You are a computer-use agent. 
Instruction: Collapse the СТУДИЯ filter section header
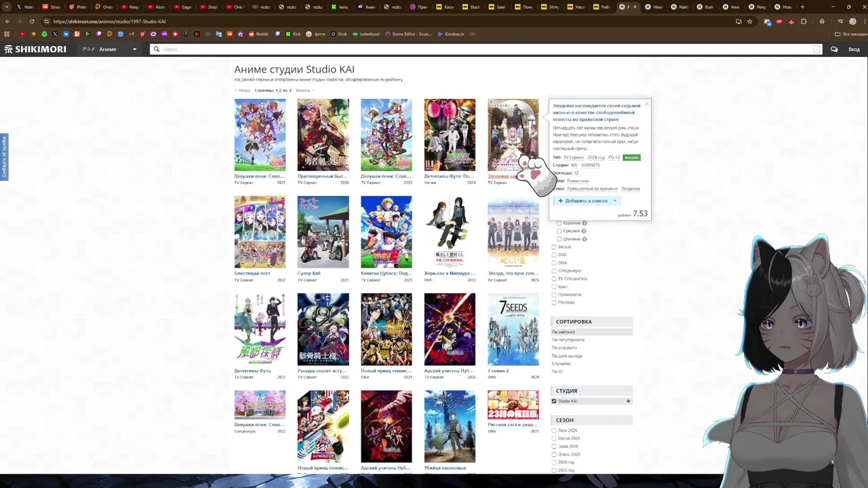point(591,390)
